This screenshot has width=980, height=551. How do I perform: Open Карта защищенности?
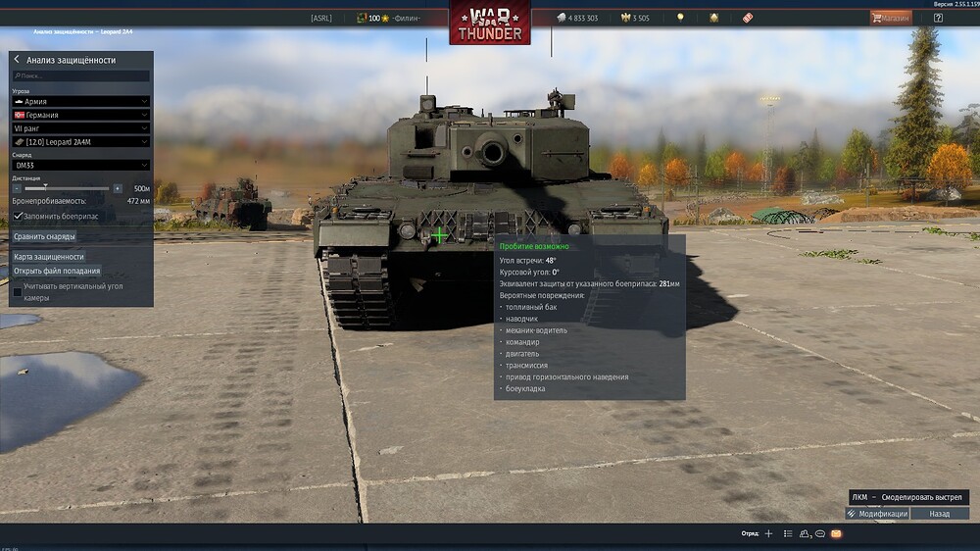49,257
